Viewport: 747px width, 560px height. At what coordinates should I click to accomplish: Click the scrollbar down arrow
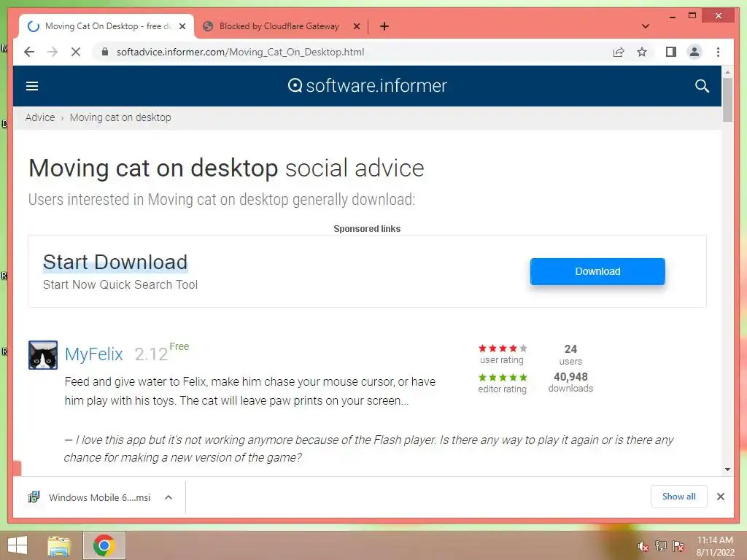727,470
